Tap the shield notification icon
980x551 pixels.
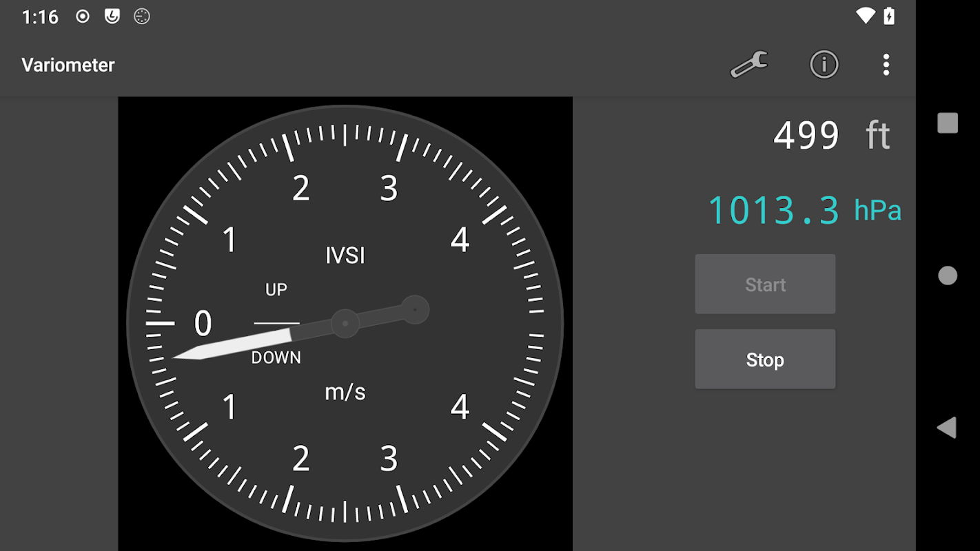[112, 17]
